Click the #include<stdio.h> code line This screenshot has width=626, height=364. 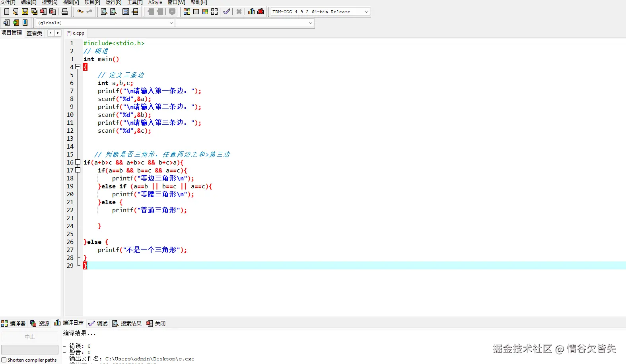click(x=114, y=43)
